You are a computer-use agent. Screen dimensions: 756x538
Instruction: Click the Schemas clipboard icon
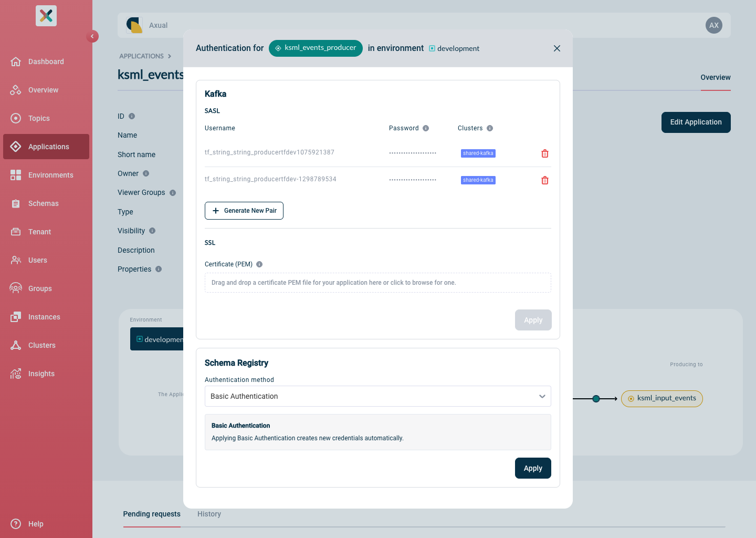[x=16, y=203]
